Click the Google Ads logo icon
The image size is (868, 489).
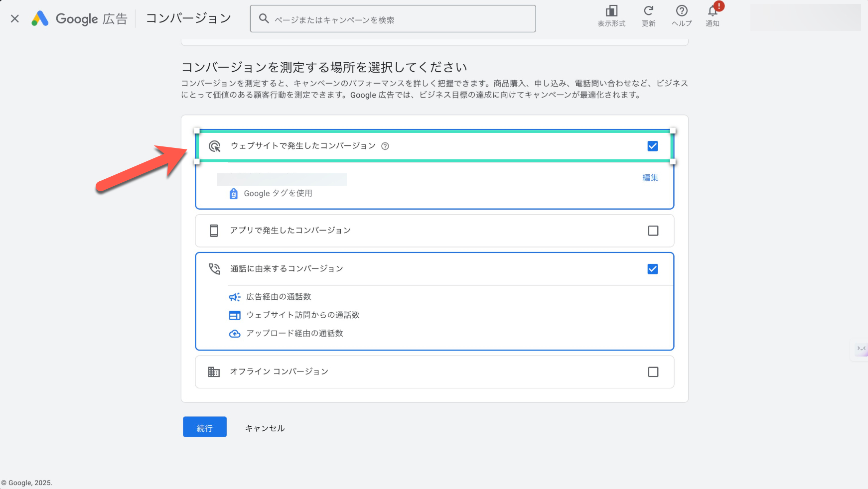click(40, 19)
